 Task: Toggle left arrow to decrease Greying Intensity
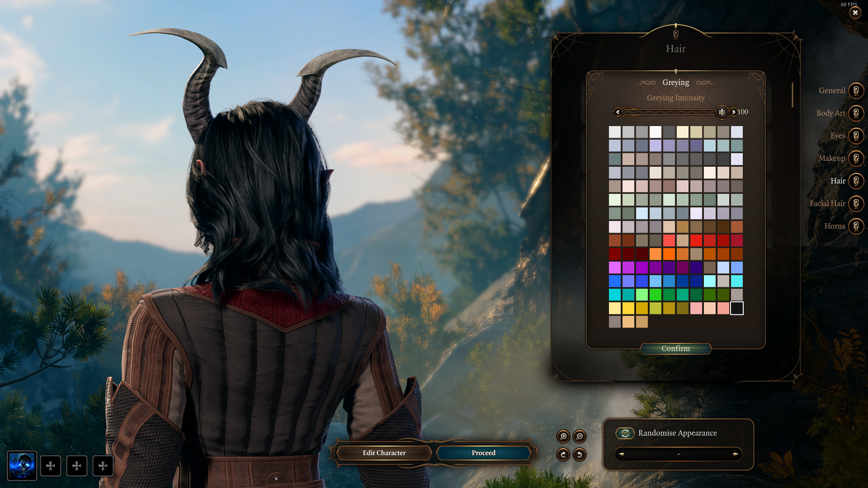pyautogui.click(x=618, y=112)
